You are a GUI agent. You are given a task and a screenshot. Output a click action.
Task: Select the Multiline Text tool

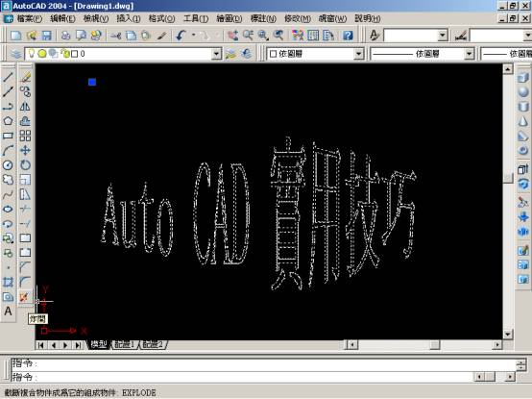(x=8, y=312)
